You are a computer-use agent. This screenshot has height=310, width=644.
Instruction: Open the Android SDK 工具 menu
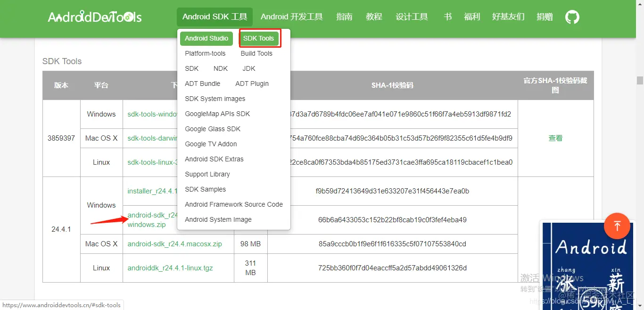pyautogui.click(x=215, y=17)
